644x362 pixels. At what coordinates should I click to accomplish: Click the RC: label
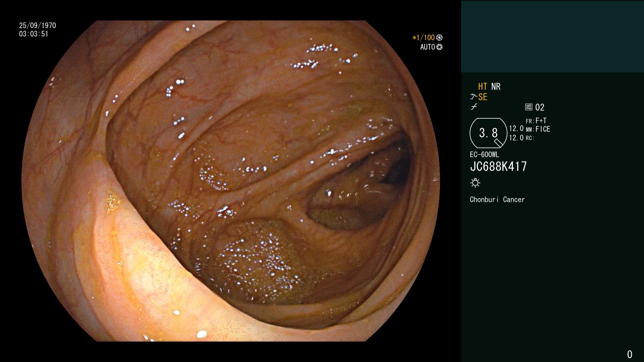click(x=530, y=138)
